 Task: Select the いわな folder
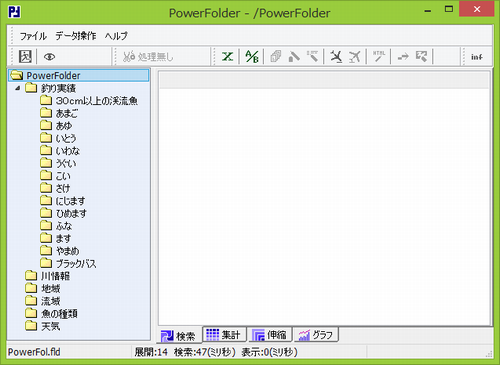click(68, 151)
